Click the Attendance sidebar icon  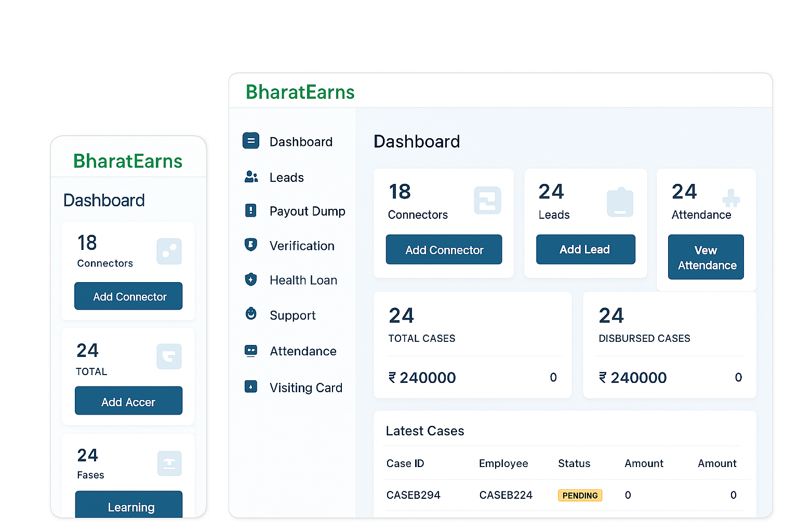(251, 351)
